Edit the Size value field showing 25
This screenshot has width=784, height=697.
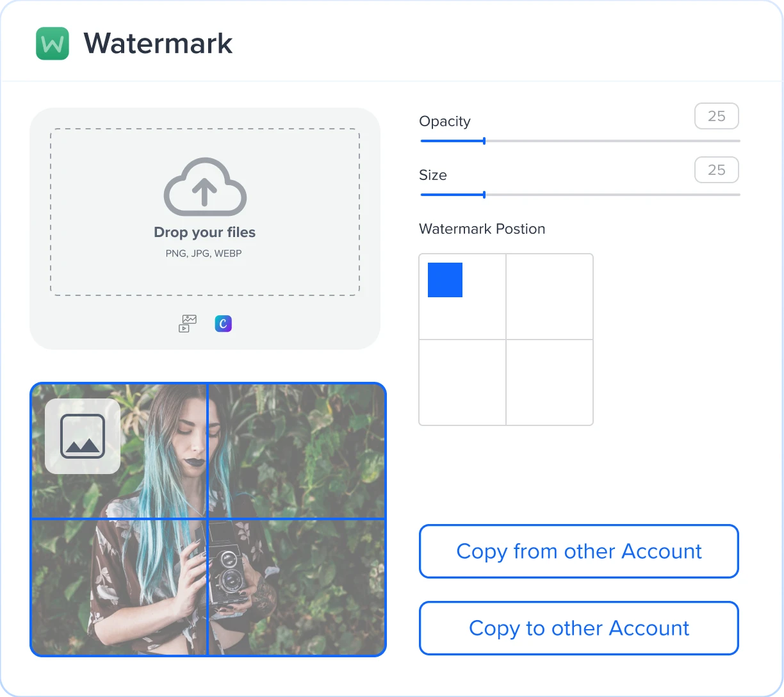pos(716,170)
